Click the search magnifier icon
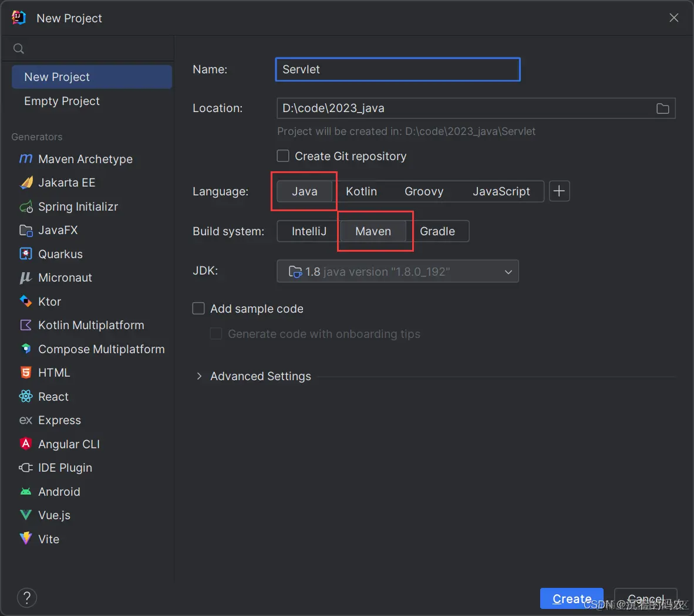Viewport: 694px width, 616px height. point(19,49)
